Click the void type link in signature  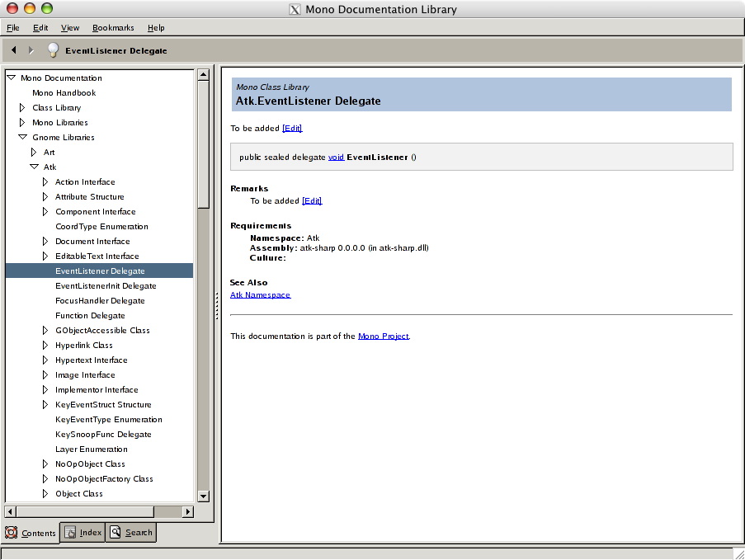click(336, 158)
